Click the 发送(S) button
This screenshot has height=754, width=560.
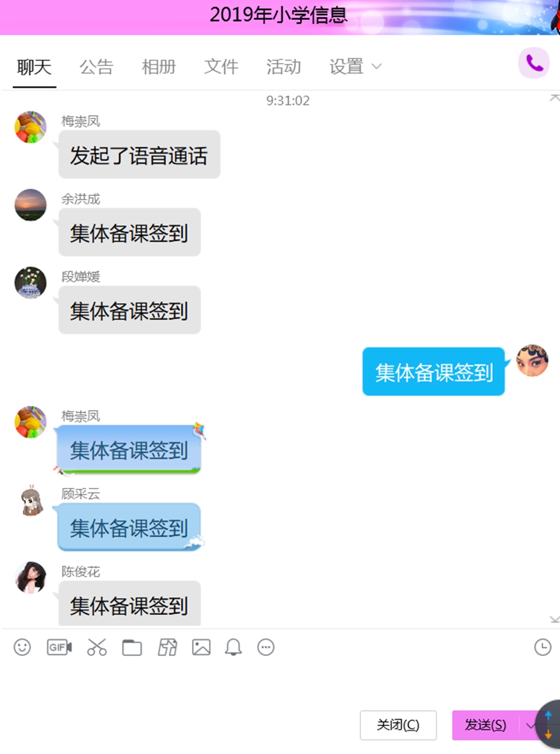click(485, 725)
